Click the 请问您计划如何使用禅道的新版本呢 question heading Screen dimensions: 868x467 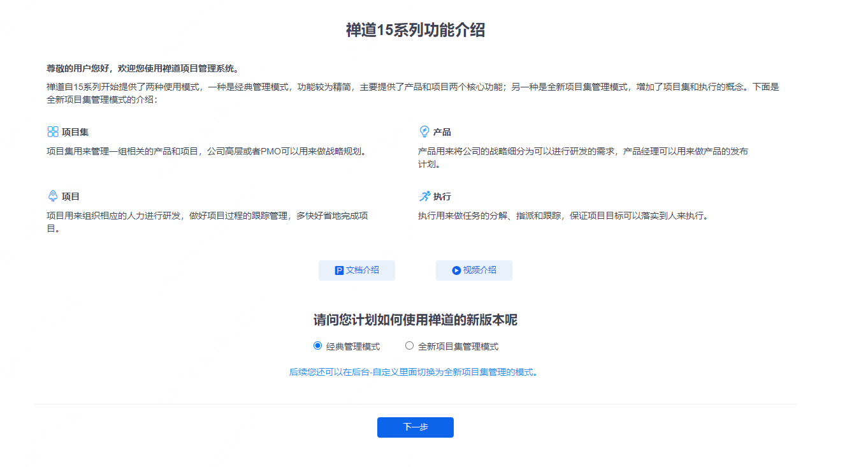pos(416,320)
